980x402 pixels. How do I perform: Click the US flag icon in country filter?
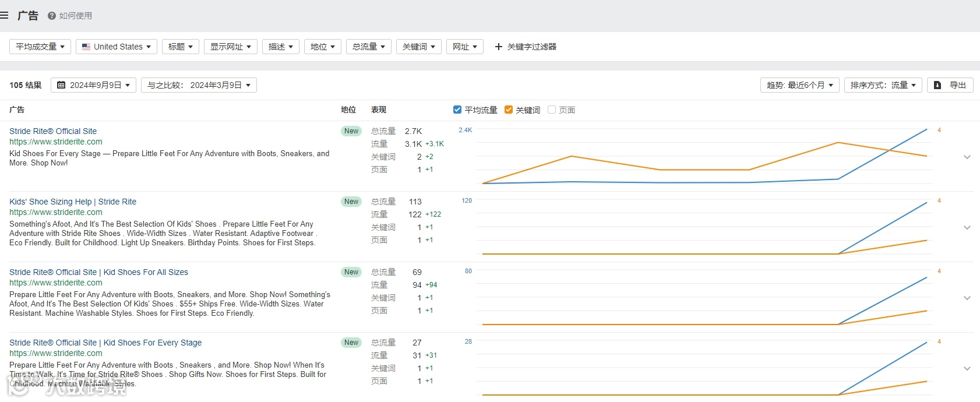(x=86, y=47)
